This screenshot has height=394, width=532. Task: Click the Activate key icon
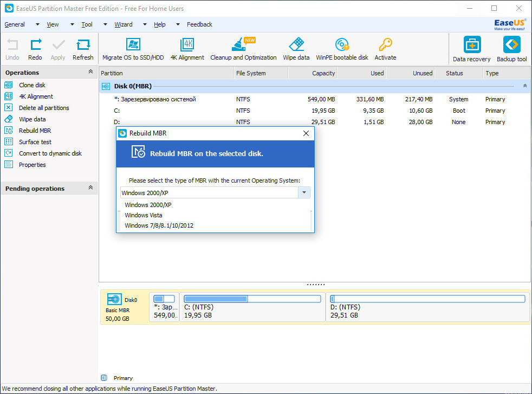tap(385, 44)
